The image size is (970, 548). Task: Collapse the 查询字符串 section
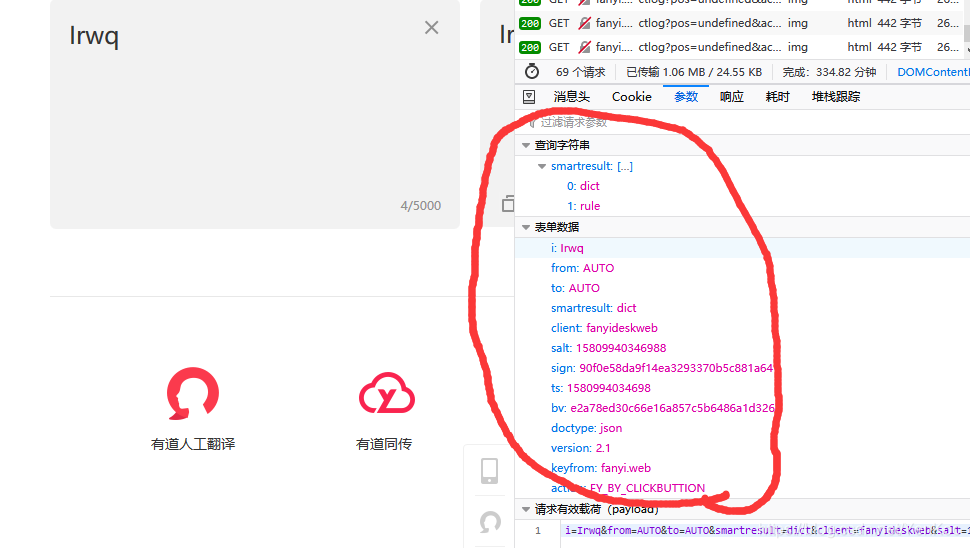[526, 145]
